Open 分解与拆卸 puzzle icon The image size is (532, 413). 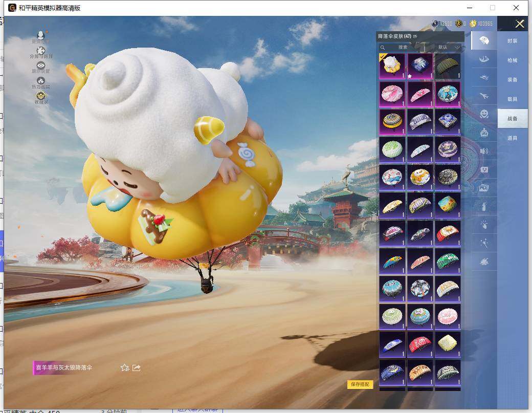41,51
